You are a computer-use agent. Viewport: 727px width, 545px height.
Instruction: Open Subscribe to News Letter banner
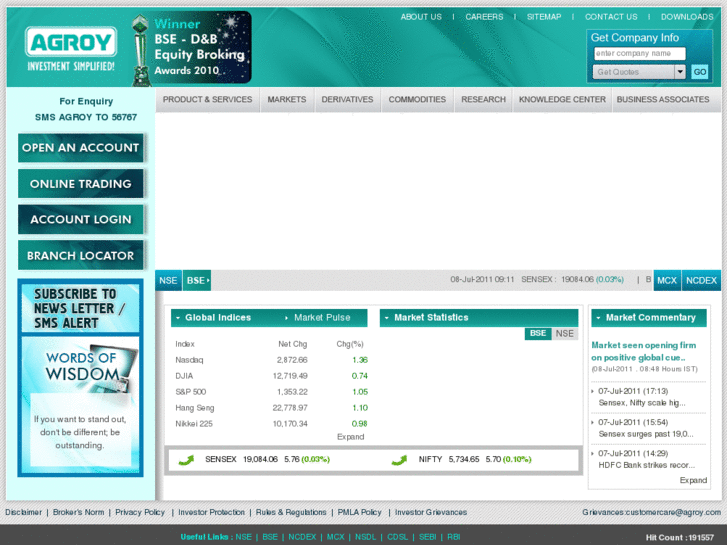click(80, 308)
